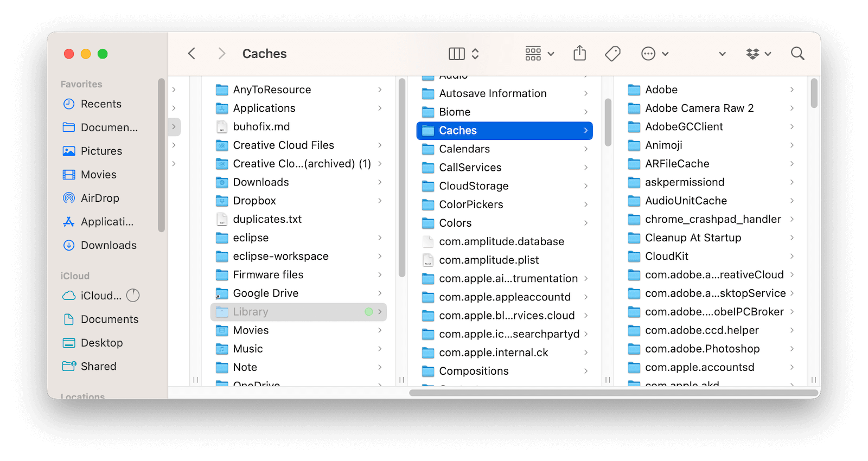Click the green tag dot on Library
The height and width of the screenshot is (461, 868).
click(x=369, y=312)
